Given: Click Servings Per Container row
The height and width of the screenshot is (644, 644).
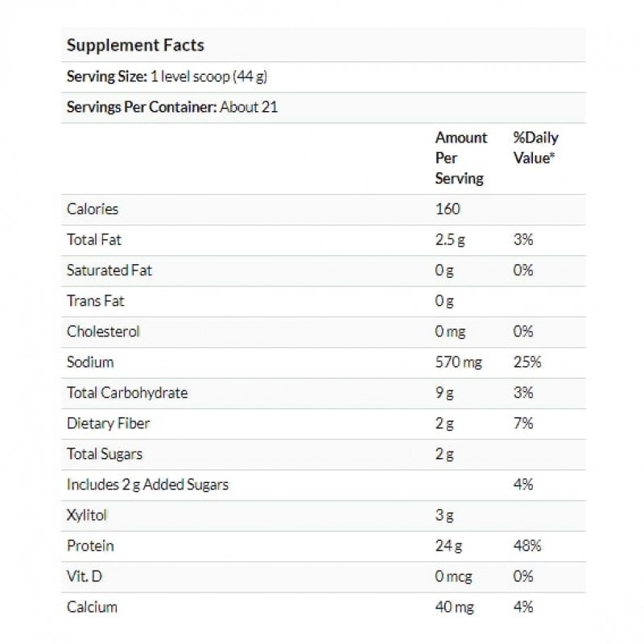Looking at the screenshot, I should click(x=172, y=107).
